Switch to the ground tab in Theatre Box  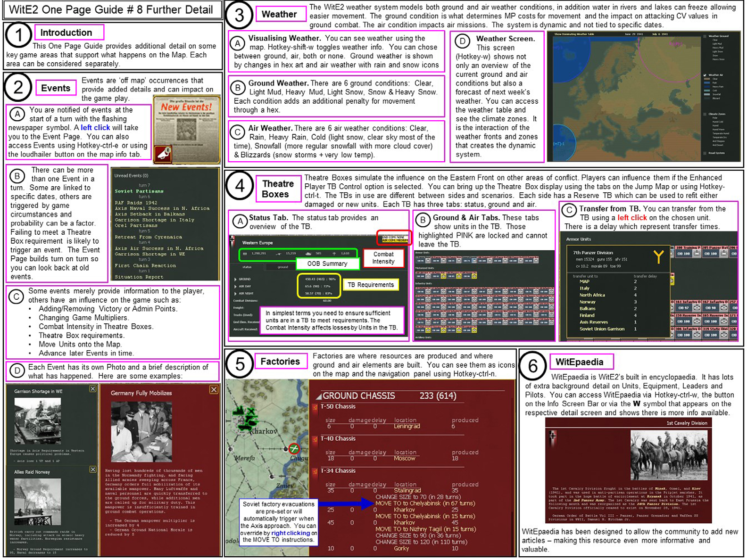tap(282, 267)
